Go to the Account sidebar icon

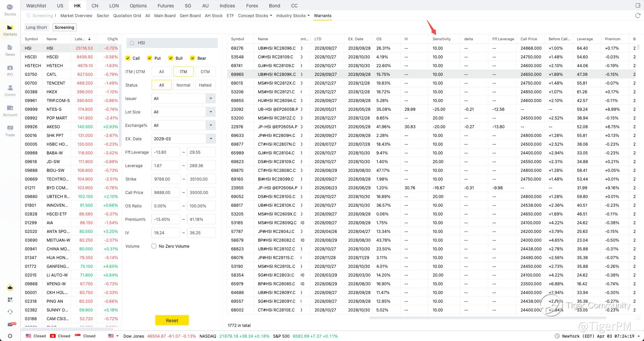[x=10, y=110]
